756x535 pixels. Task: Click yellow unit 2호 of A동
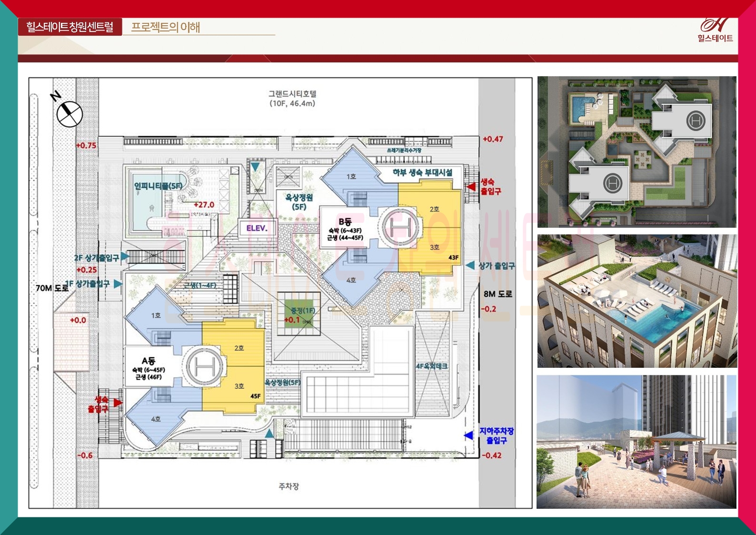pos(239,348)
